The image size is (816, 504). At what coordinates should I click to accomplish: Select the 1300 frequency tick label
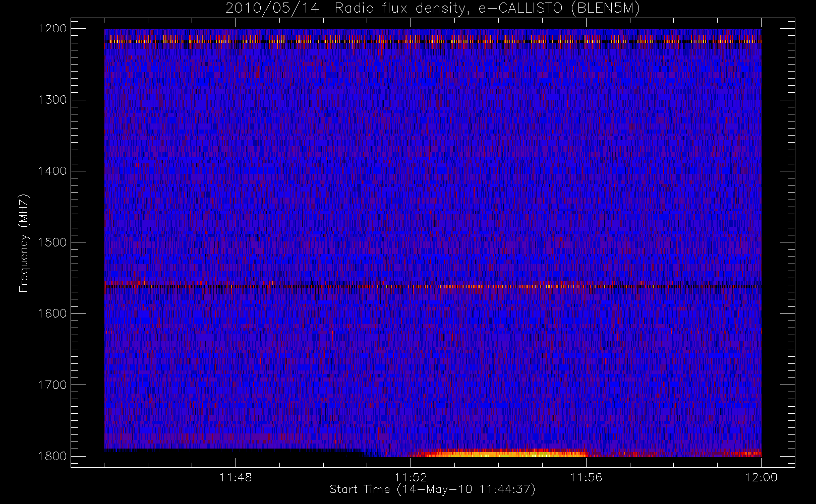coord(52,100)
